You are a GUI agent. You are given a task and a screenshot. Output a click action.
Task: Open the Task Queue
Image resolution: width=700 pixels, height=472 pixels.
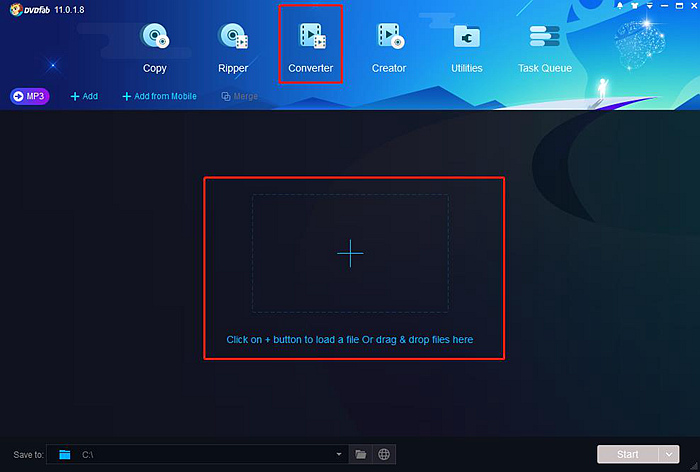tap(545, 48)
